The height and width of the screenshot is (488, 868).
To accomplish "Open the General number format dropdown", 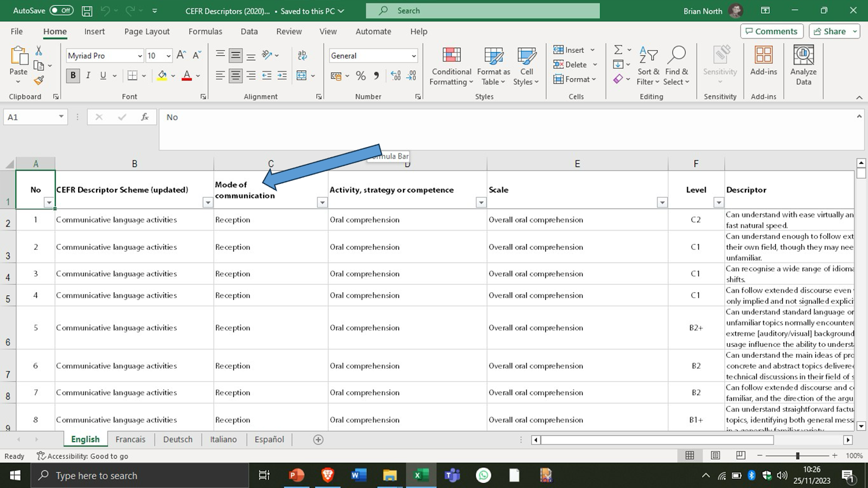I will pyautogui.click(x=413, y=56).
